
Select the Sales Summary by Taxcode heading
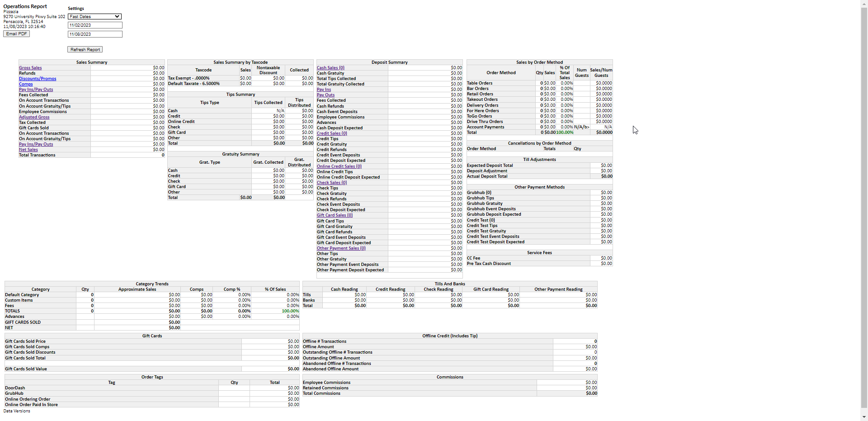tap(241, 62)
